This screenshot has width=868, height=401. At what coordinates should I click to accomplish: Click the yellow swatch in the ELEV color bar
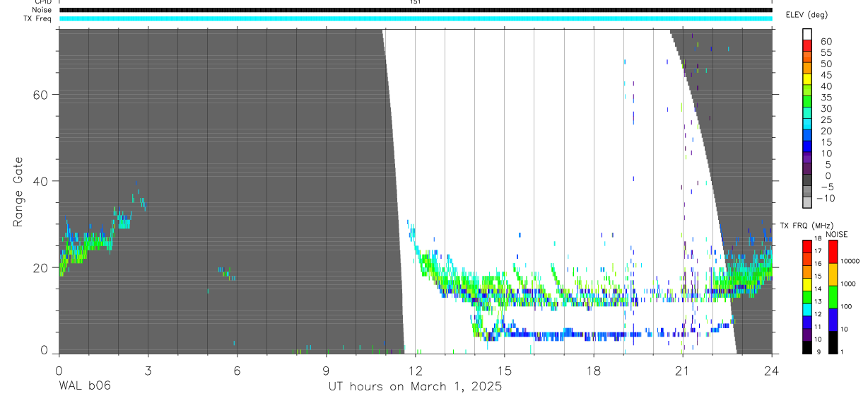coord(807,78)
